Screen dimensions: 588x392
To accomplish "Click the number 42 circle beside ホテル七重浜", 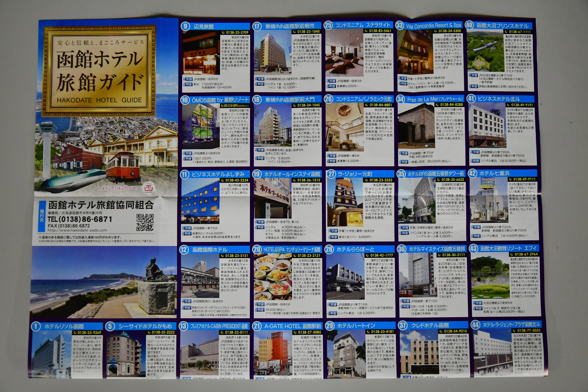I will [473, 173].
